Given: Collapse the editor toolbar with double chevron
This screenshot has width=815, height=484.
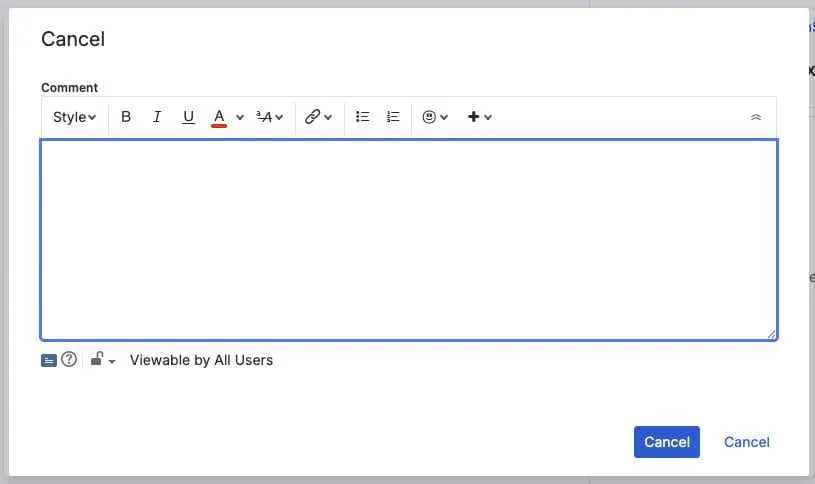Looking at the screenshot, I should click(756, 117).
